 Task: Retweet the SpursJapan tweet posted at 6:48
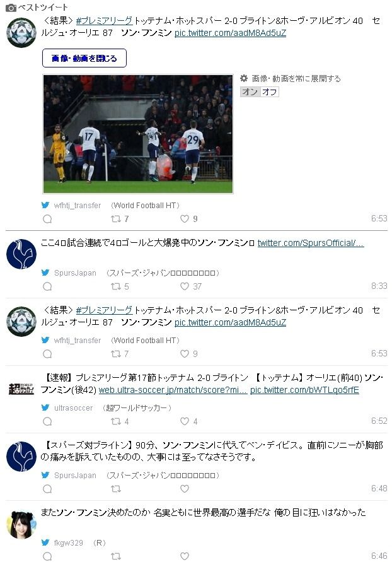[115, 489]
